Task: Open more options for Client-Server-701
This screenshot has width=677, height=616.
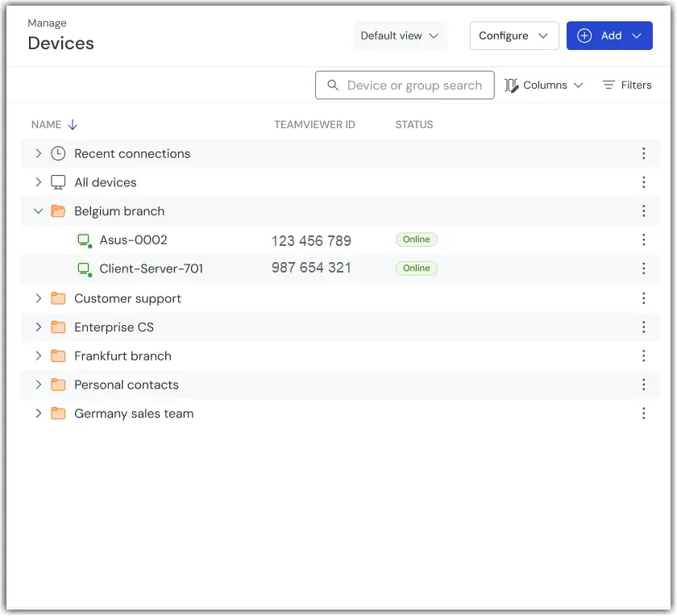Action: [x=643, y=268]
